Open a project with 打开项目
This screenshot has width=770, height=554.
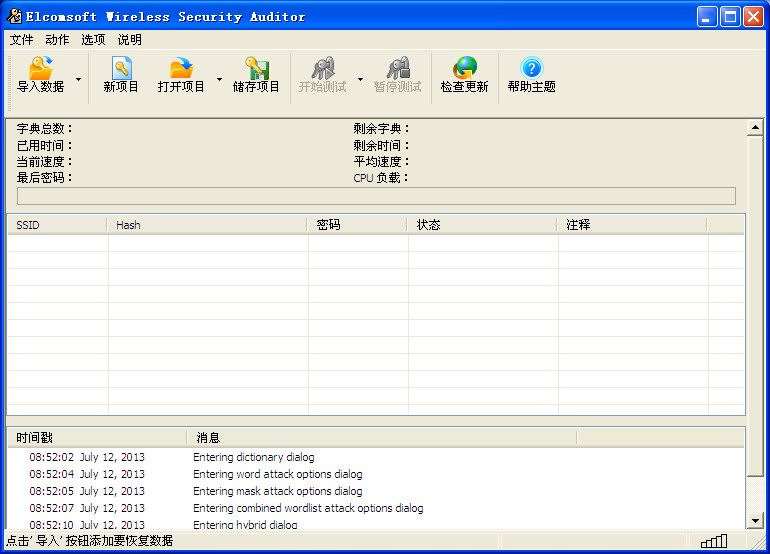tap(181, 75)
